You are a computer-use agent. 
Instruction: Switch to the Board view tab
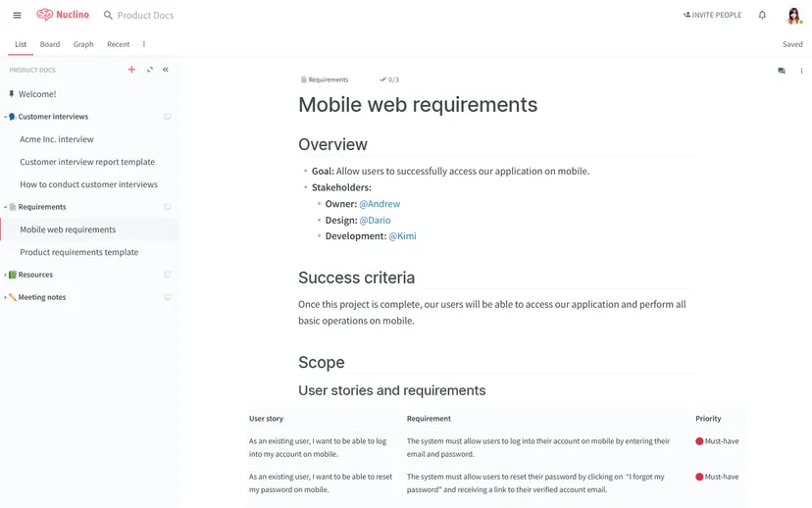click(x=50, y=44)
